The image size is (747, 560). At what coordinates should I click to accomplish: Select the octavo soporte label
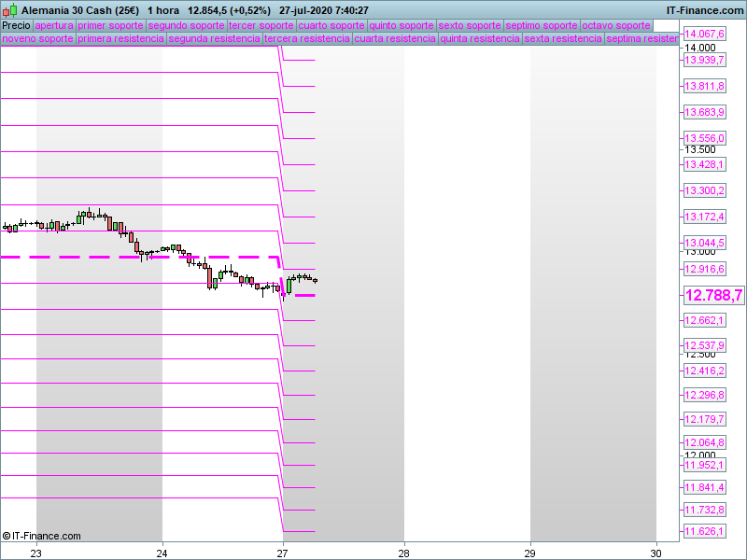coord(615,25)
